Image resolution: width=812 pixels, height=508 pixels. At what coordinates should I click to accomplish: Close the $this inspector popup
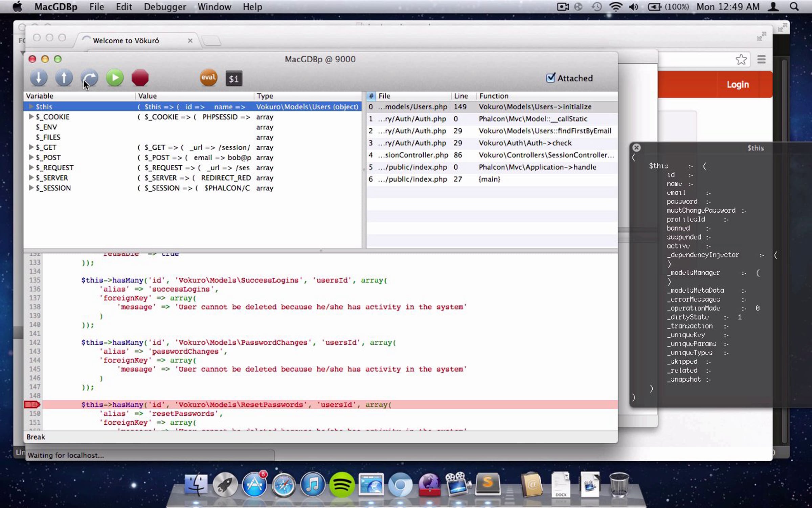(636, 148)
